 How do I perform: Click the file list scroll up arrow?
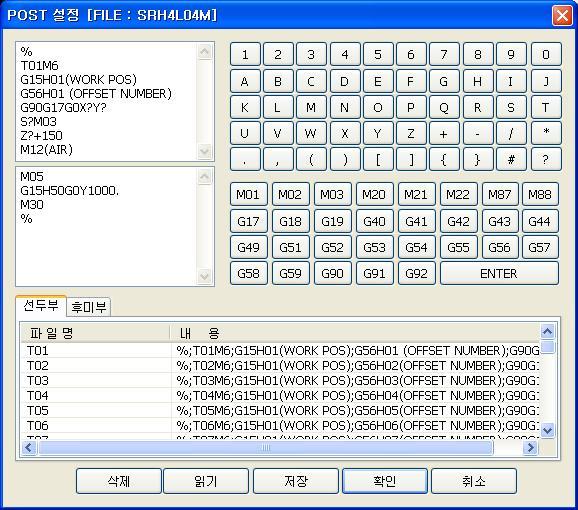click(x=547, y=332)
